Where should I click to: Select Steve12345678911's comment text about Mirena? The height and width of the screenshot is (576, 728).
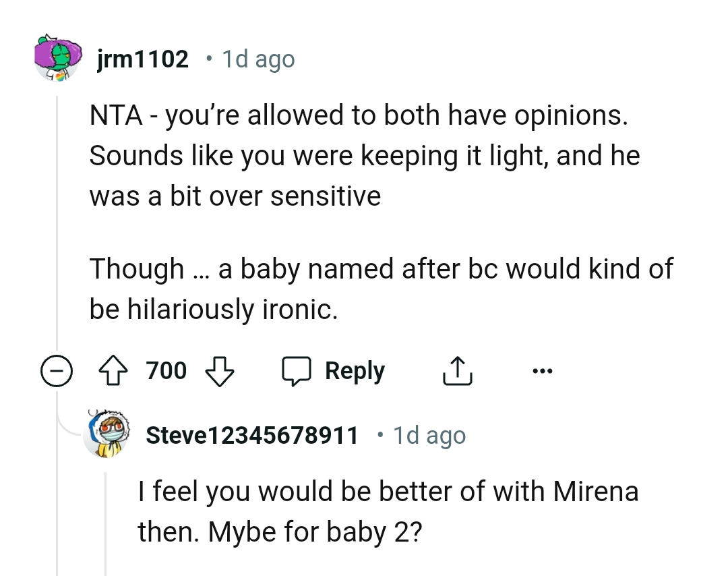point(388,511)
